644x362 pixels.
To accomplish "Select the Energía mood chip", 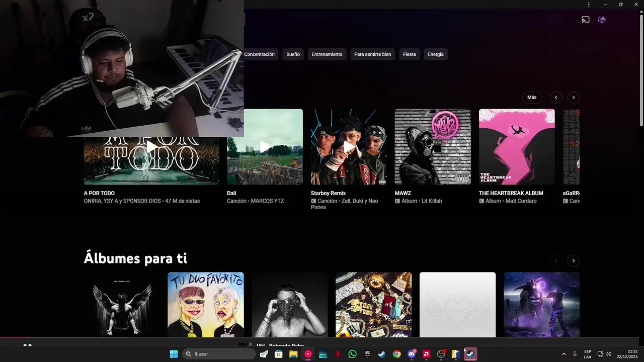I will [436, 54].
